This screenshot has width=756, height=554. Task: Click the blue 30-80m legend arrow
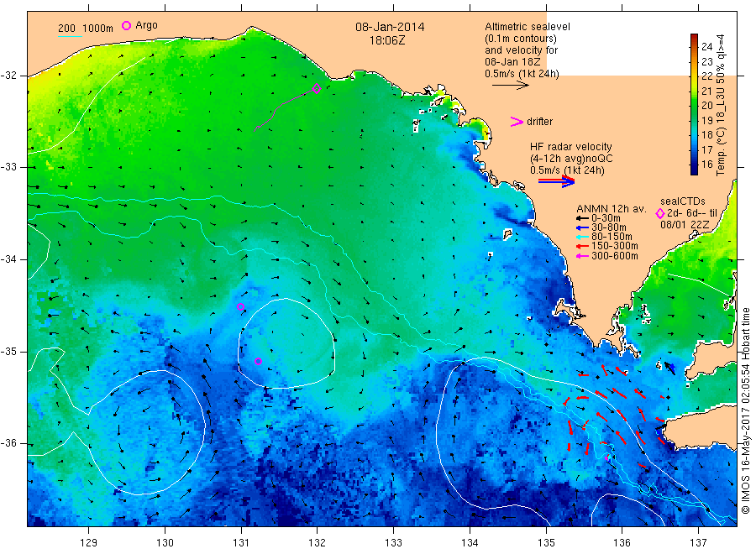tap(582, 227)
